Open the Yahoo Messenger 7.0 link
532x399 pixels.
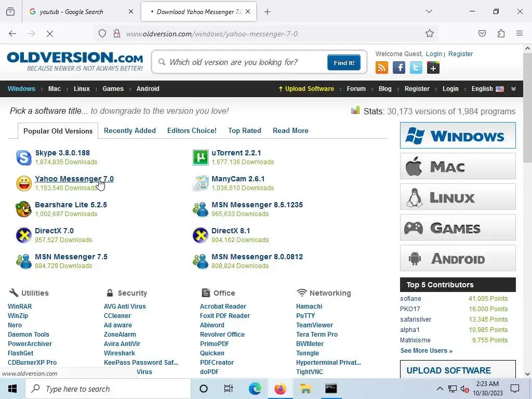74,179
